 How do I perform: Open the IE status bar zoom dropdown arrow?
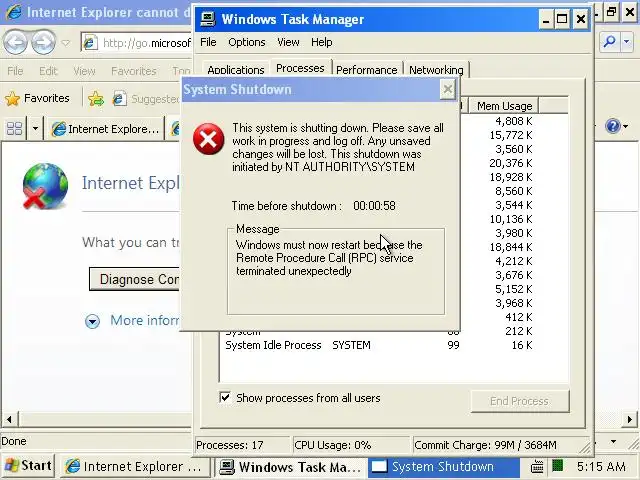(x=613, y=442)
